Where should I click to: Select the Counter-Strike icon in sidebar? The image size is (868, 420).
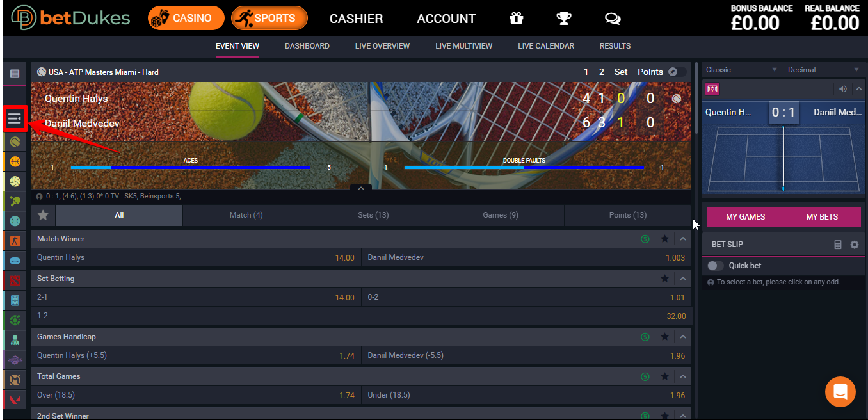[15, 241]
